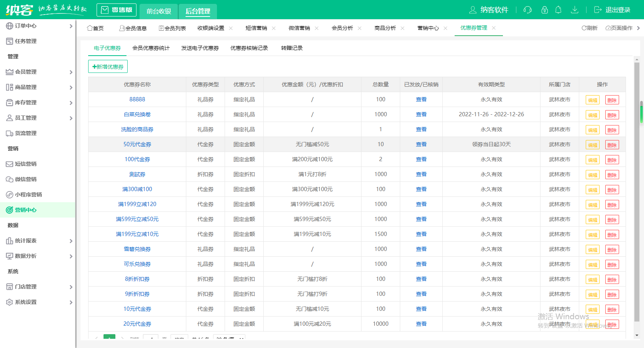Close the 短信营销 tab
The width and height of the screenshot is (644, 348).
pyautogui.click(x=274, y=28)
